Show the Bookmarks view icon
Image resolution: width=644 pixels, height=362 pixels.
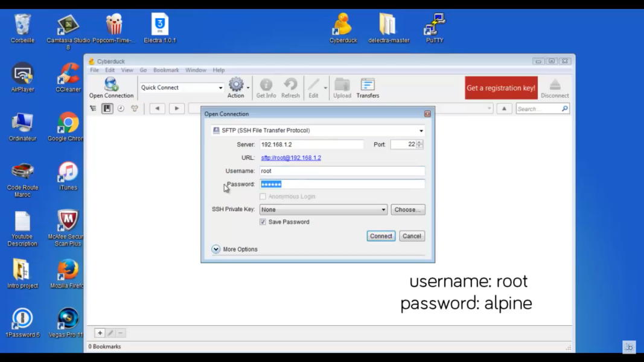[107, 109]
